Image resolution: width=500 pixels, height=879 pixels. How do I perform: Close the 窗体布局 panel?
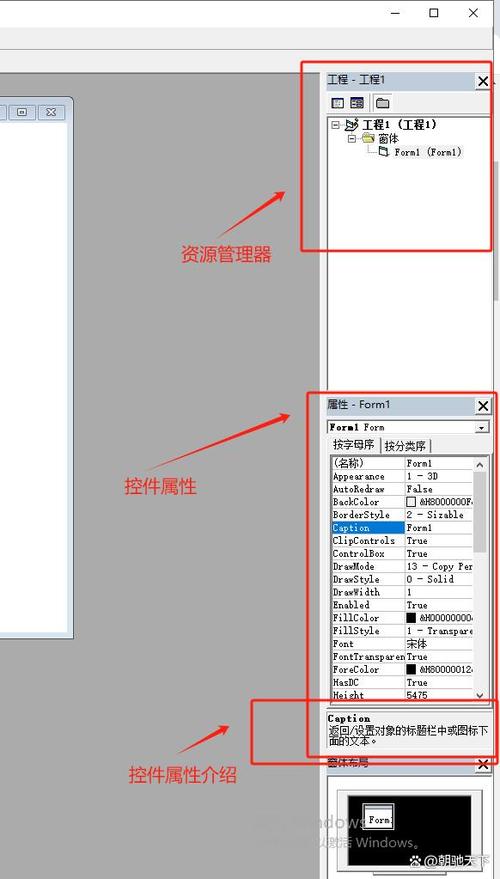tap(483, 764)
